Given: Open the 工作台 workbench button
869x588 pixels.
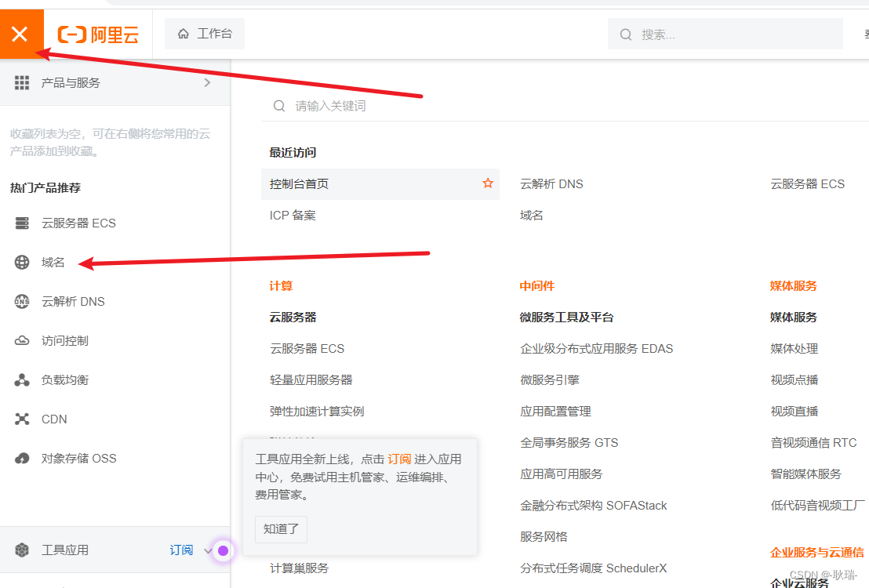Looking at the screenshot, I should pos(205,34).
